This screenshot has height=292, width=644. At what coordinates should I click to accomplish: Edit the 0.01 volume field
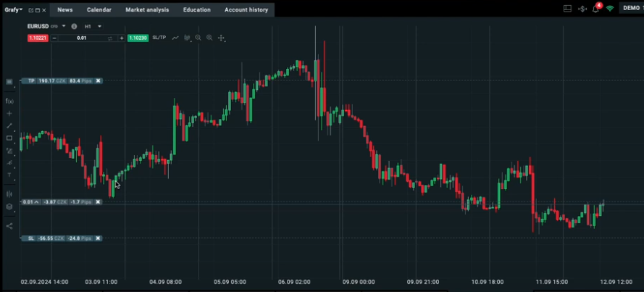click(x=82, y=38)
